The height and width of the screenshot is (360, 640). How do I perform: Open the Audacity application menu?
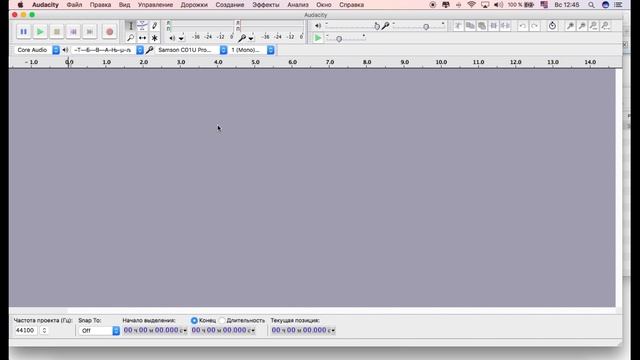click(45, 5)
